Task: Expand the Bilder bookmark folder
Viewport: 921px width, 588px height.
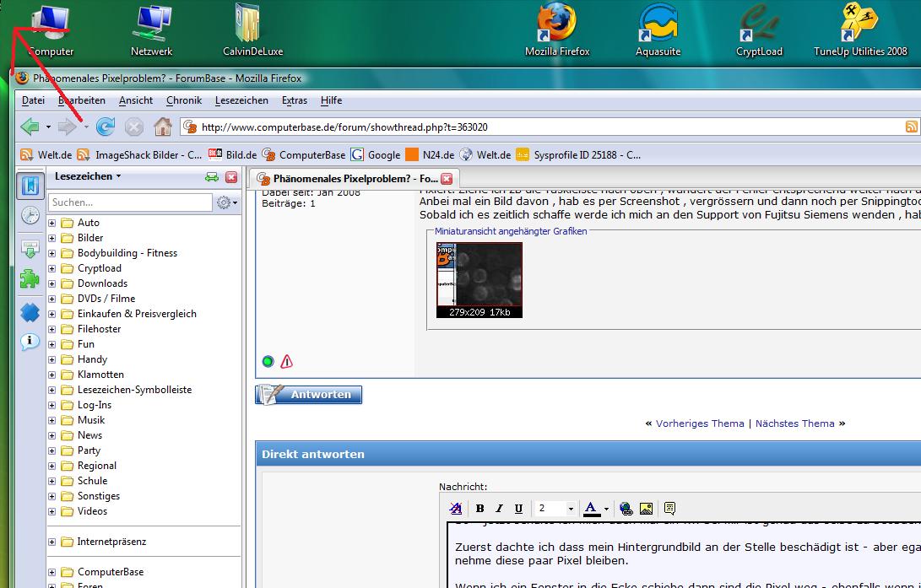Action: pyautogui.click(x=51, y=238)
